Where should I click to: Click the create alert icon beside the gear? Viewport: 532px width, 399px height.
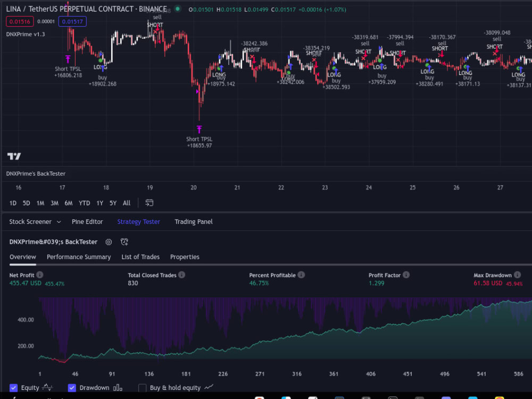[x=124, y=242]
